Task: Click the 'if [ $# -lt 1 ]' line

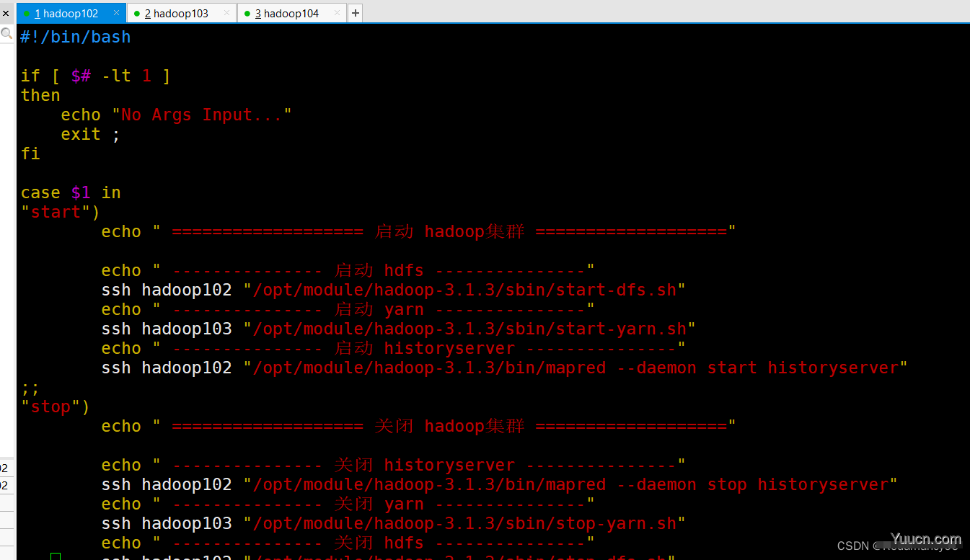Action: click(96, 76)
